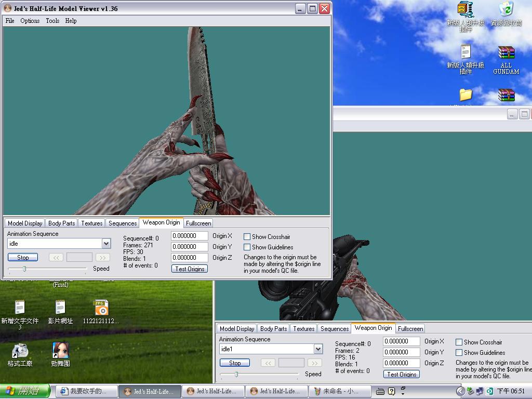Click the Speed slider handle in front window
The width and height of the screenshot is (532, 399).
(x=24, y=269)
